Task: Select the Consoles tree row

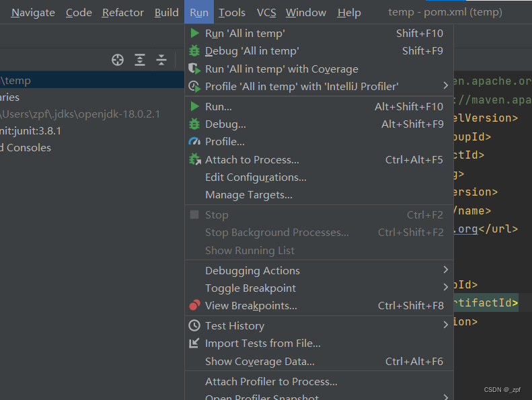Action: 92,148
